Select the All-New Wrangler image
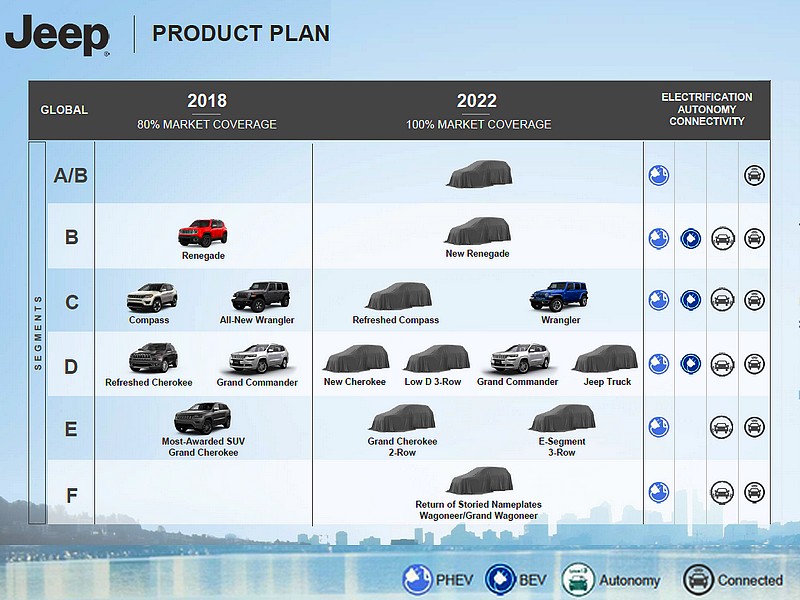The height and width of the screenshot is (600, 800). (261, 296)
